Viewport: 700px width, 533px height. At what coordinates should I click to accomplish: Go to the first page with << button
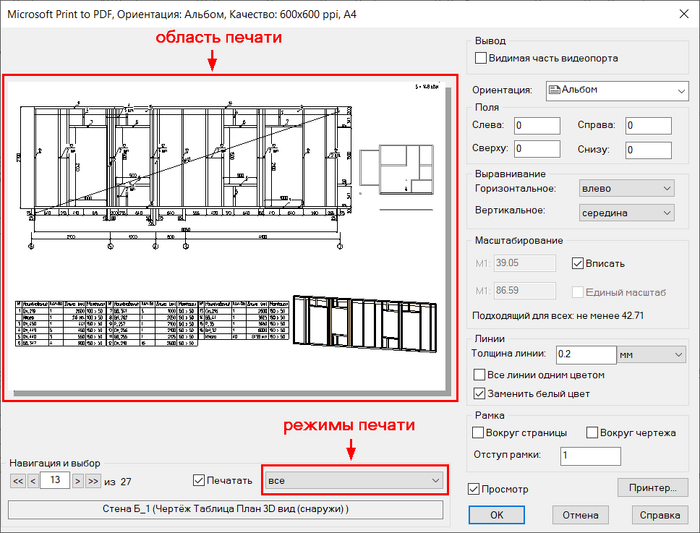[18, 481]
